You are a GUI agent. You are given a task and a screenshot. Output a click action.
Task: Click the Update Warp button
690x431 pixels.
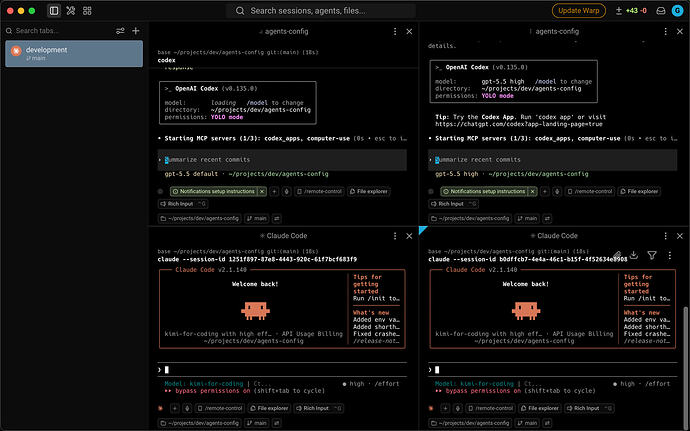[579, 11]
